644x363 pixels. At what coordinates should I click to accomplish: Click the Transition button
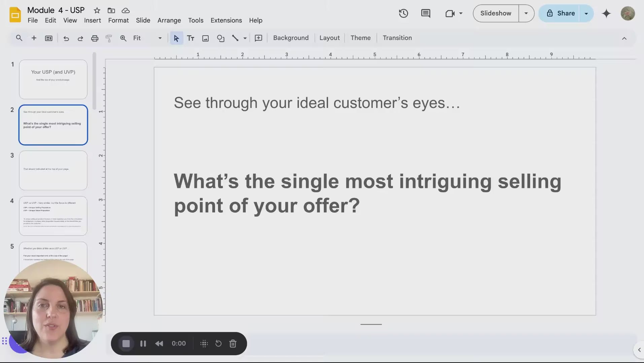coord(397,38)
